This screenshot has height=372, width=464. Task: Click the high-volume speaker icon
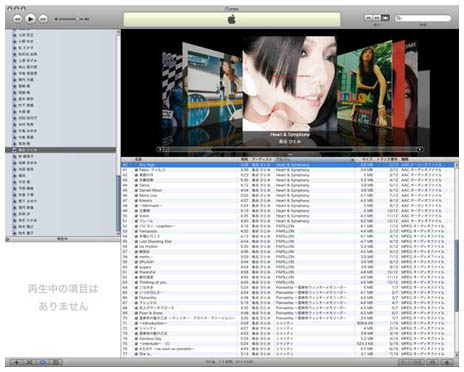click(87, 19)
